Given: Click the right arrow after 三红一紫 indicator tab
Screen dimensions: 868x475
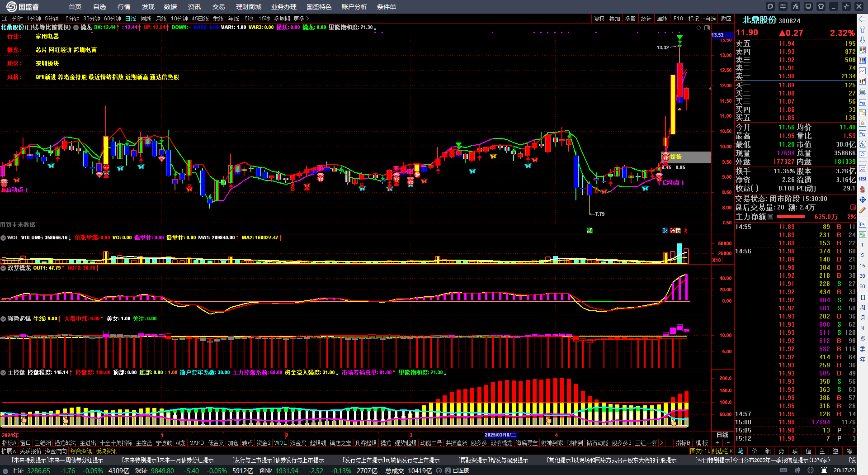Looking at the screenshot, I should point(662,443).
